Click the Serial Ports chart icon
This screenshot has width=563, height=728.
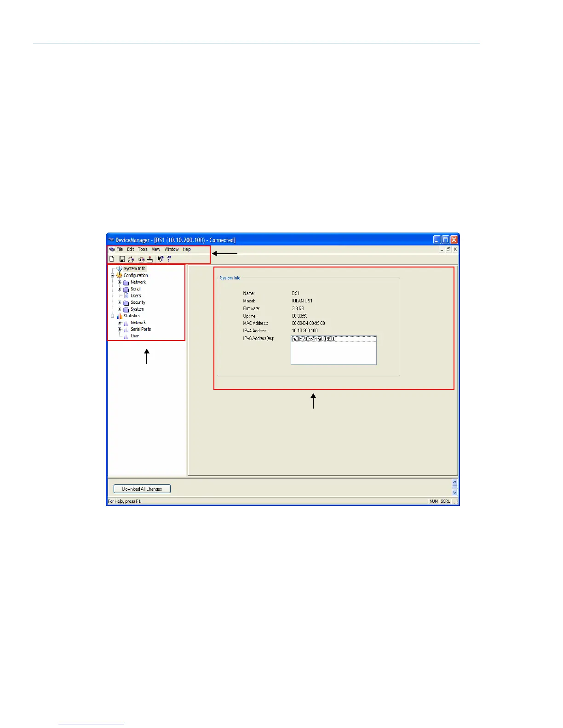coord(126,330)
